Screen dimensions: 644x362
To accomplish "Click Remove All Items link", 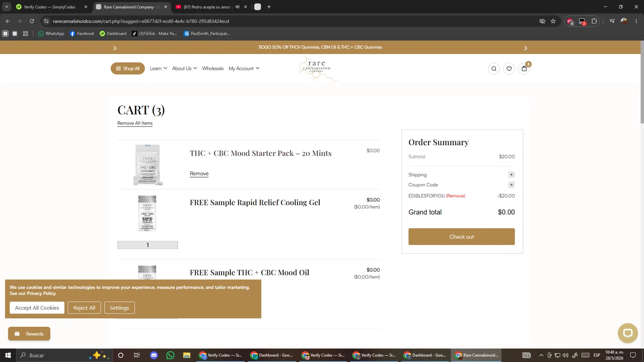I will click(135, 123).
